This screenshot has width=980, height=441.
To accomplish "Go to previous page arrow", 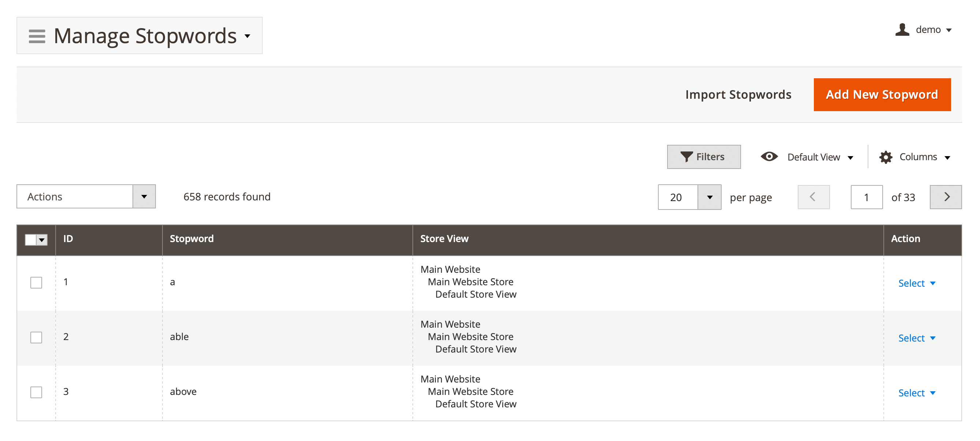I will [813, 197].
